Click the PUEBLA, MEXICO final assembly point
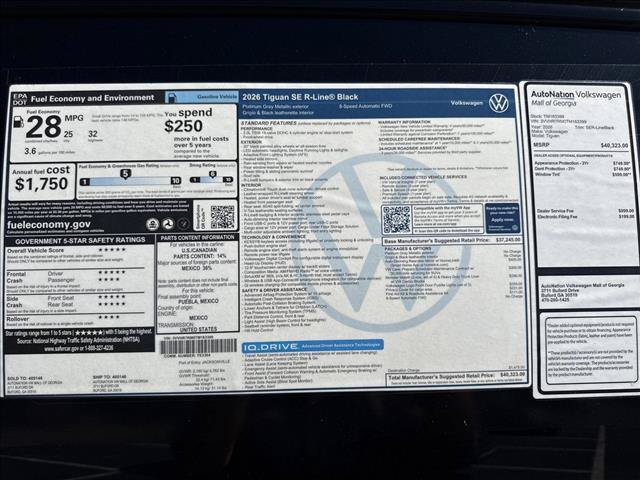The width and height of the screenshot is (640, 480). (x=198, y=301)
